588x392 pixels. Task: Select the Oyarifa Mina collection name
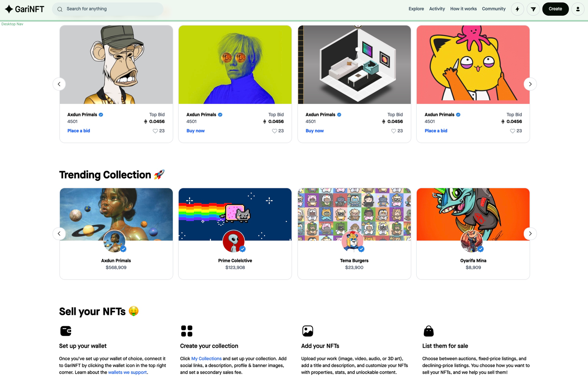click(x=473, y=261)
